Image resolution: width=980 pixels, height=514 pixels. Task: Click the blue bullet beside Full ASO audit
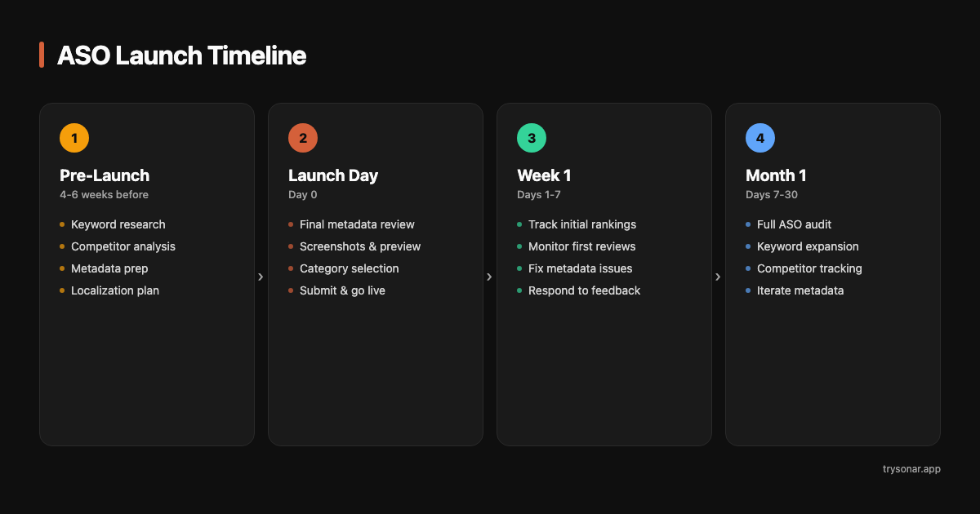[750, 224]
